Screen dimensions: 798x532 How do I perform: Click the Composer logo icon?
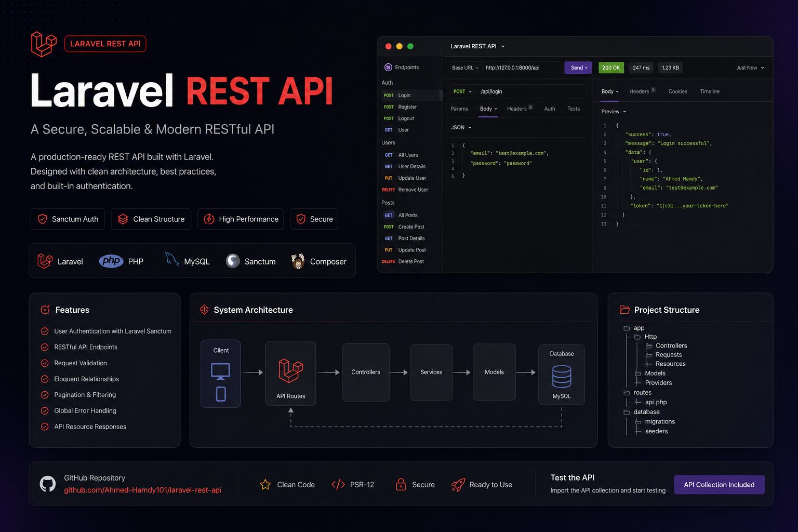[x=298, y=261]
